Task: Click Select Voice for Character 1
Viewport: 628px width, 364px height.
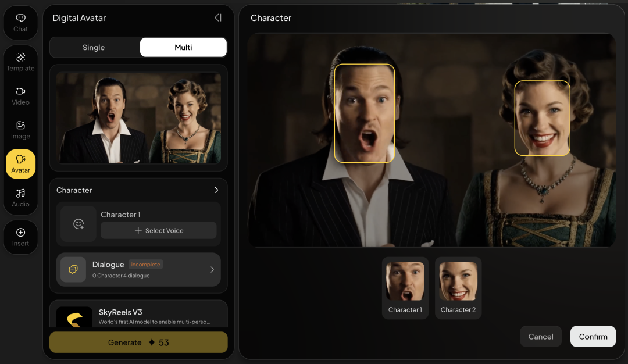Action: (x=159, y=231)
